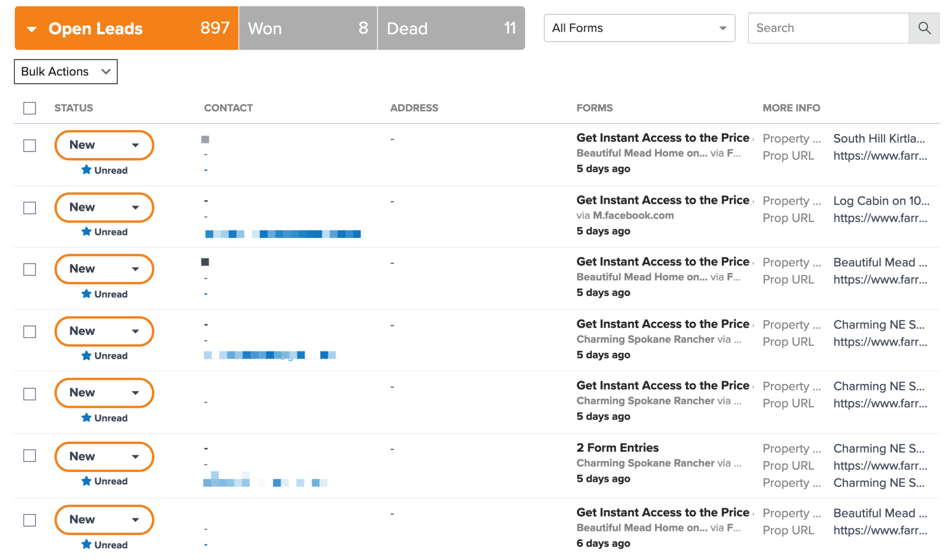The height and width of the screenshot is (560, 949).
Task: Click into the Search input field
Action: [828, 28]
